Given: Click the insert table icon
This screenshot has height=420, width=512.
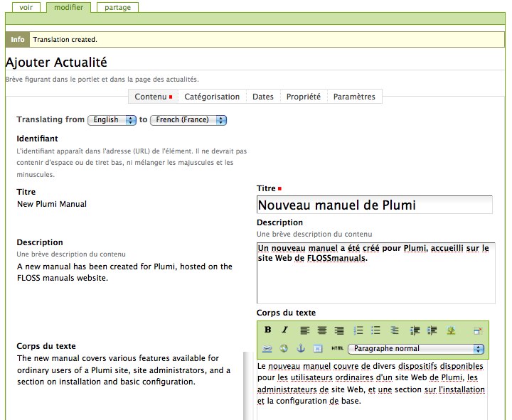Looking at the screenshot, I should (318, 348).
